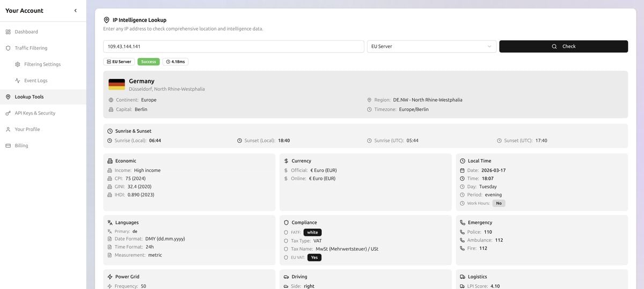
Task: Click the Work Hours No badge
Action: (x=499, y=204)
